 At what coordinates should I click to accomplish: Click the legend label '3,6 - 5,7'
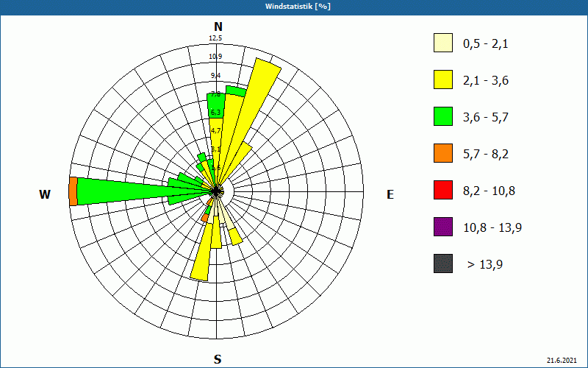coord(486,118)
